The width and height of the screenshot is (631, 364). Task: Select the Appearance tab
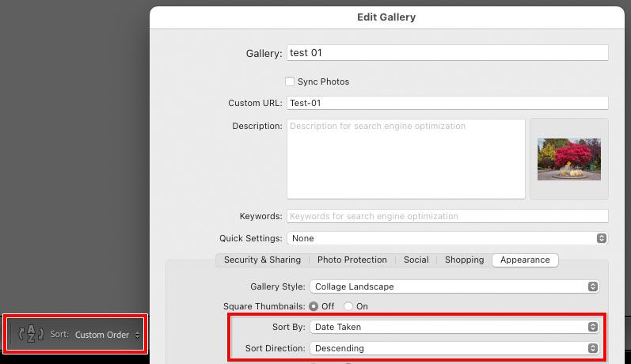(525, 260)
